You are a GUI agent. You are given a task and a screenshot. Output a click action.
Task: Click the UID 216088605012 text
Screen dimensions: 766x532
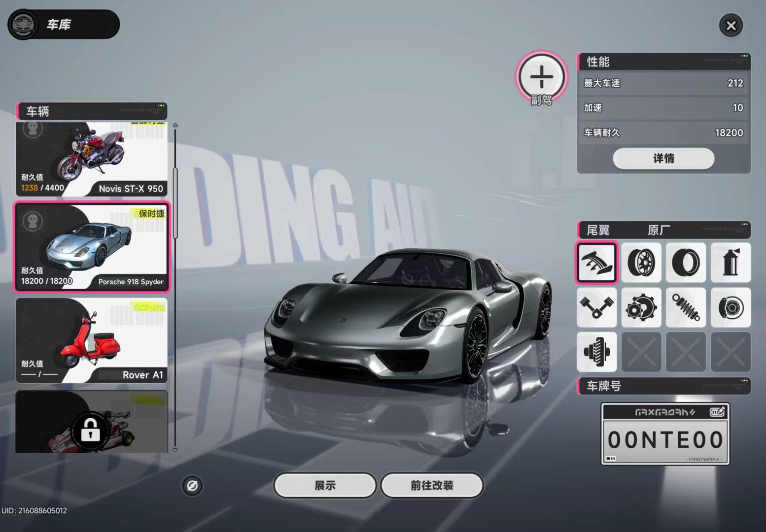(34, 511)
